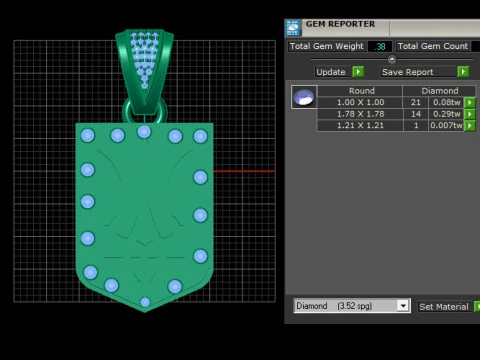The width and height of the screenshot is (480, 360).
Task: Click the 0.007tw weight cell
Action: pos(446,125)
